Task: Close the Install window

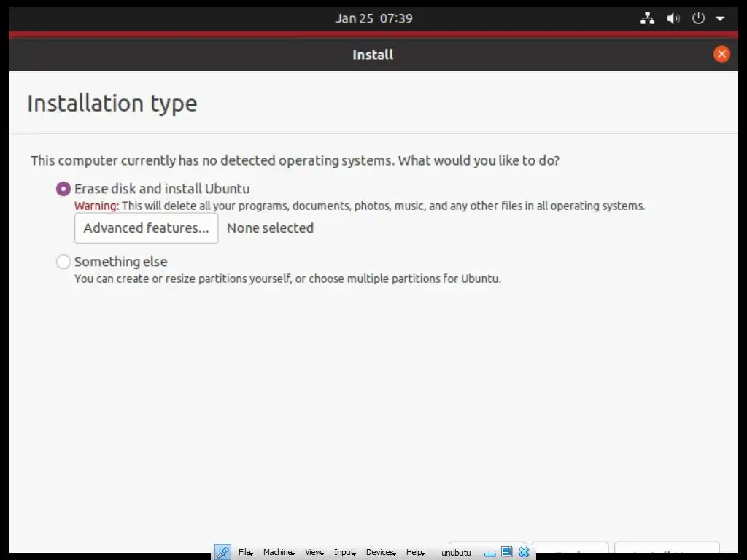Action: tap(721, 54)
